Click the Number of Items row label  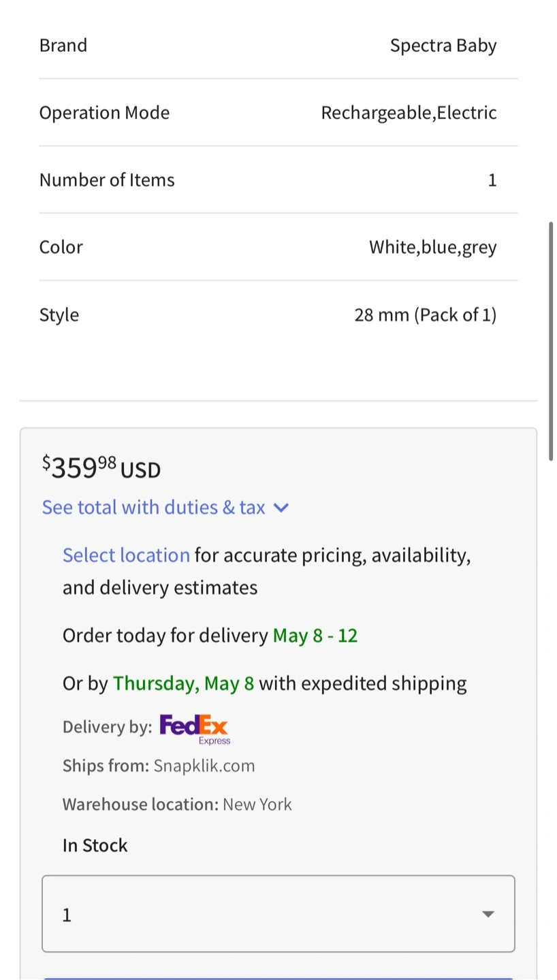[x=107, y=180]
